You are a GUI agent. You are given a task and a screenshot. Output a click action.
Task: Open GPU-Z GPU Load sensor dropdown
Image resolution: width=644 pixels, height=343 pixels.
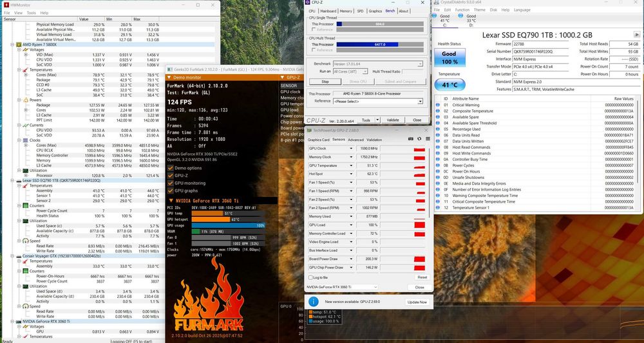click(351, 225)
